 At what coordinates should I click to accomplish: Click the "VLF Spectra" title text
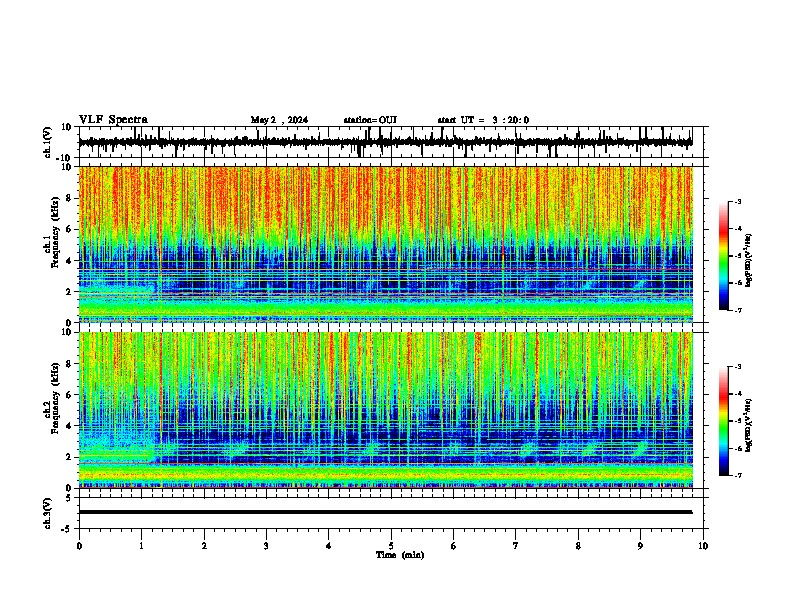tap(113, 120)
